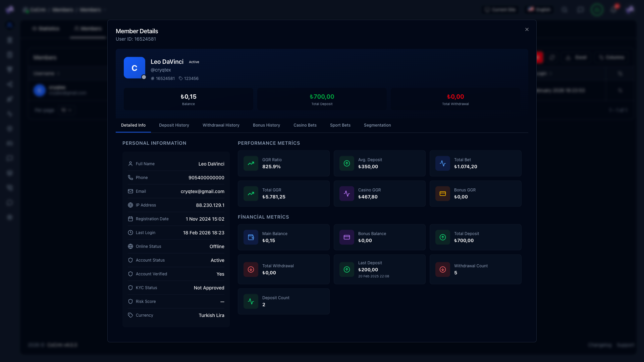Click IP address 88.230.129.1
The image size is (644, 362).
(210, 205)
